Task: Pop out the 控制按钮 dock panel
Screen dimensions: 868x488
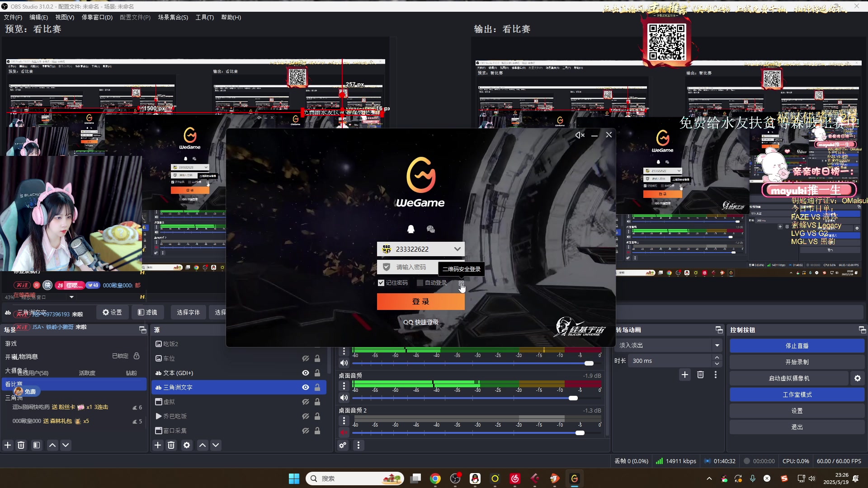Action: 862,330
